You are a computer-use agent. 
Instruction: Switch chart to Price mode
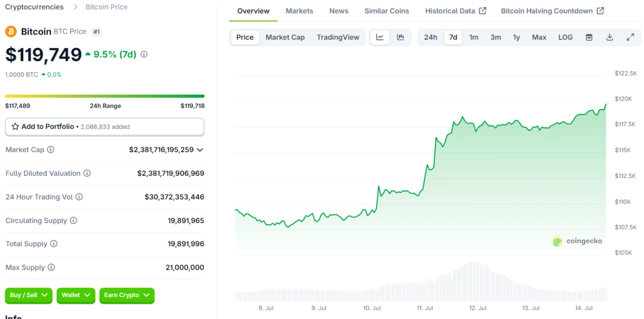pyautogui.click(x=245, y=37)
